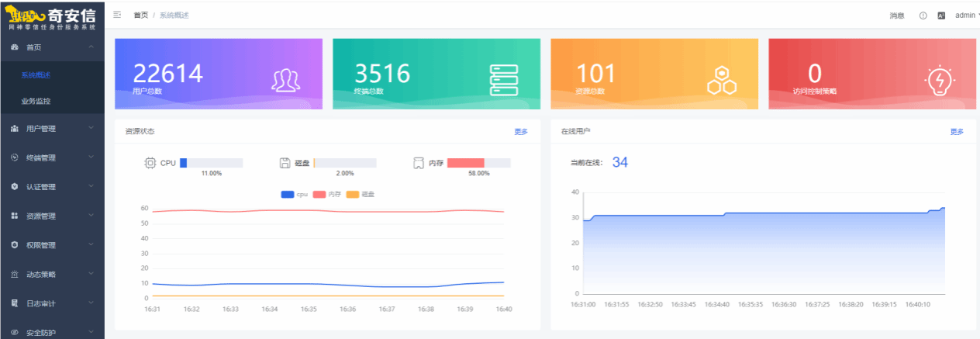Click the hexagons icon on 资源总数 card

click(x=722, y=79)
